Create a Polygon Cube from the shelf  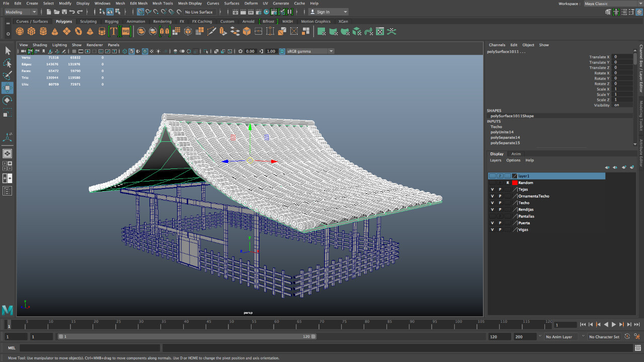tap(31, 31)
